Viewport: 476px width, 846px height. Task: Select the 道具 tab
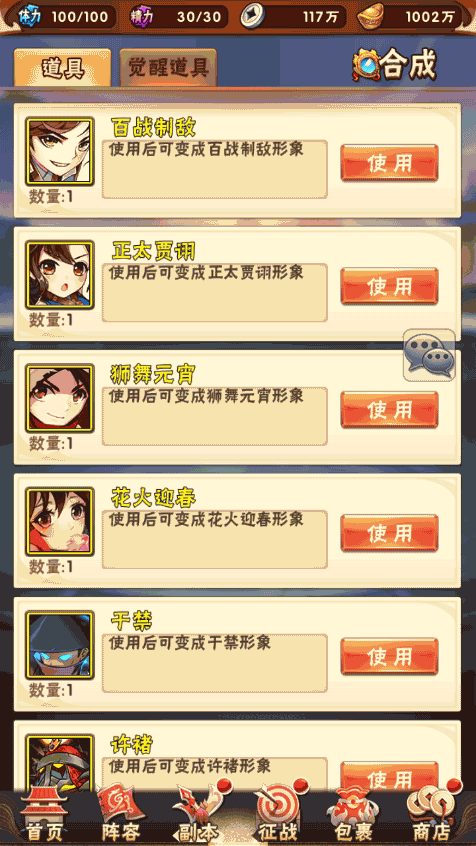pyautogui.click(x=63, y=68)
